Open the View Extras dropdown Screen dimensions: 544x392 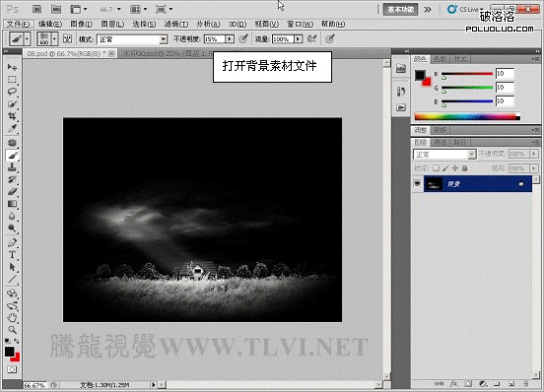79,10
